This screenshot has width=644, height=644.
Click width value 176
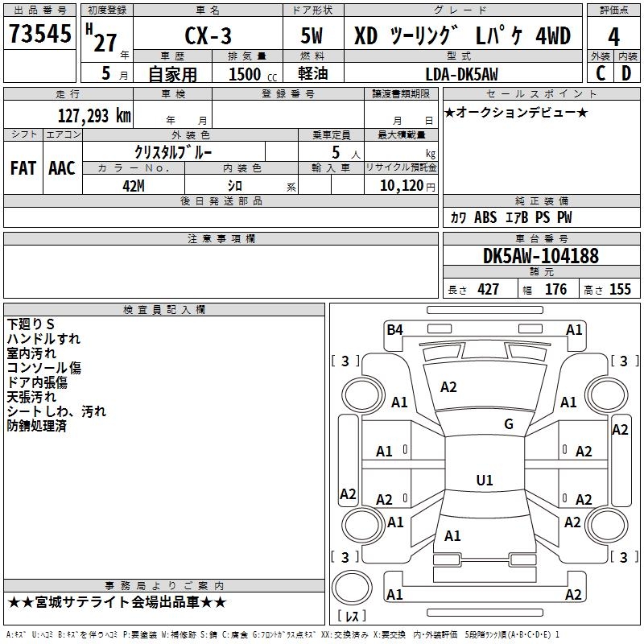point(555,289)
